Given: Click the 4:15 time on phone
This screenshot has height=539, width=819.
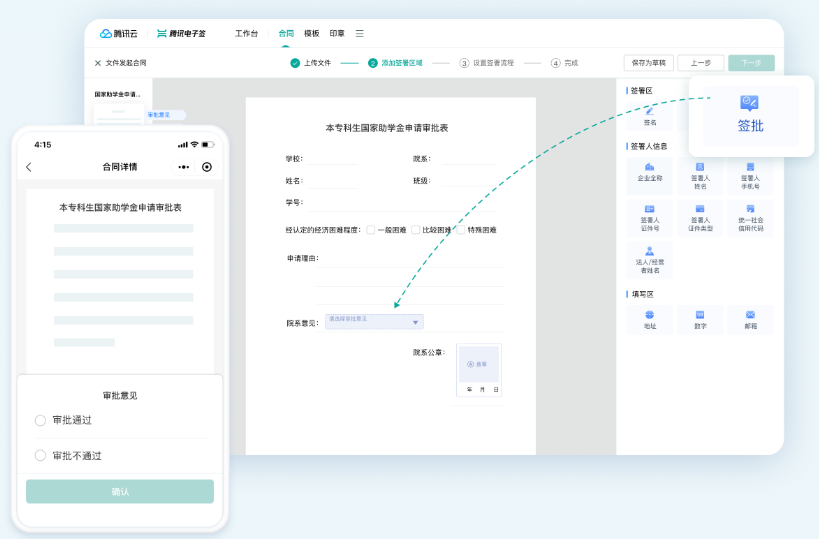Looking at the screenshot, I should point(43,145).
